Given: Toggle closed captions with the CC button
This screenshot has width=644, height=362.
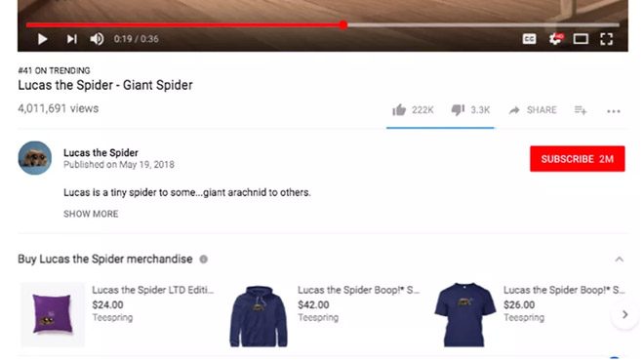Looking at the screenshot, I should click(x=529, y=39).
